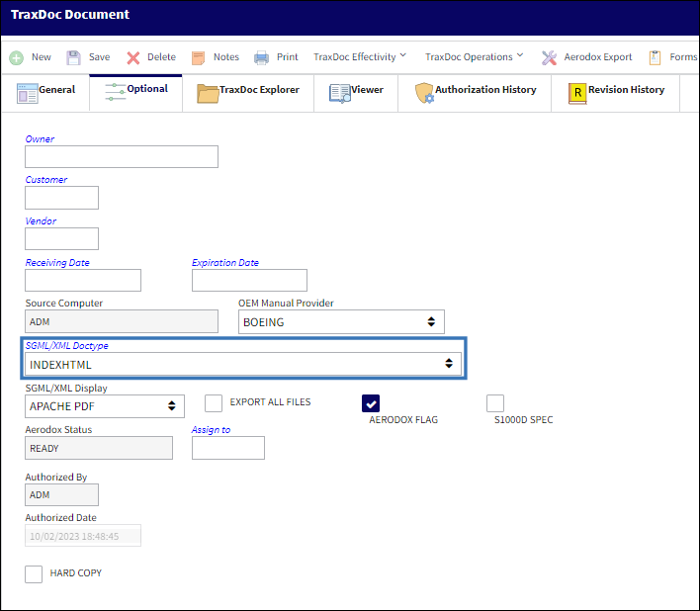Click the Authorized Date field
Viewport: 700px width, 611px height.
click(x=83, y=536)
